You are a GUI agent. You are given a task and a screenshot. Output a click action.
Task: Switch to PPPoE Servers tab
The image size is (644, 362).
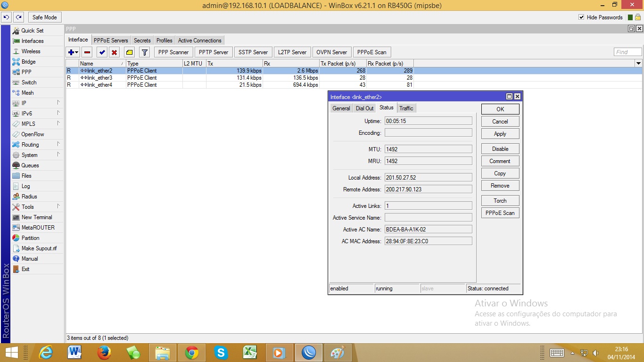point(111,41)
